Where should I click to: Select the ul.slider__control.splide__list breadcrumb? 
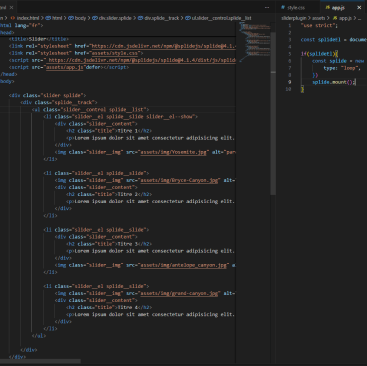(x=218, y=18)
